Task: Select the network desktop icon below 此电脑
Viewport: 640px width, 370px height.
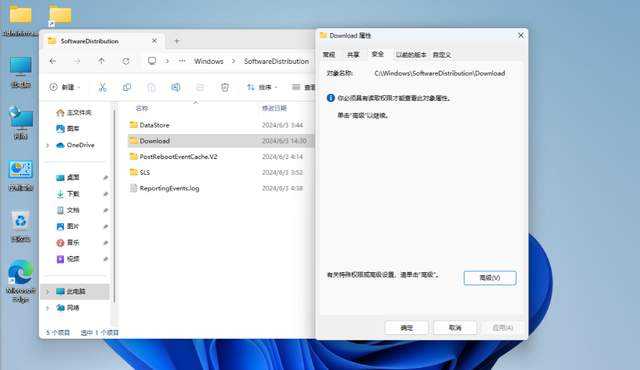Action: tap(20, 123)
